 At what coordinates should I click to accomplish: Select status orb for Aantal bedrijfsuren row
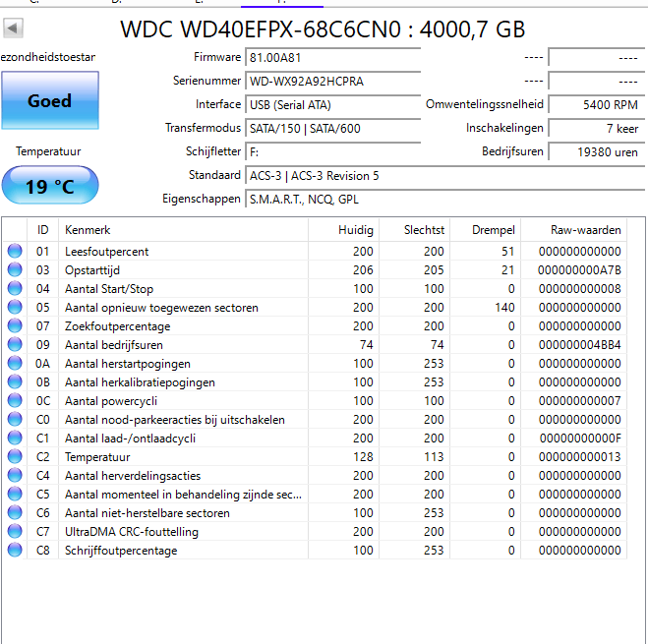point(15,344)
